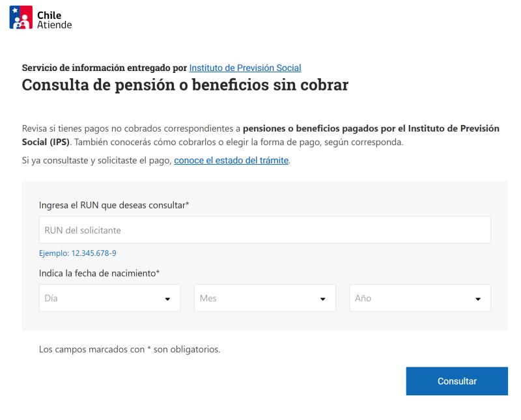Image resolution: width=521 pixels, height=420 pixels.
Task: Open the Año dropdown
Action: coord(419,298)
